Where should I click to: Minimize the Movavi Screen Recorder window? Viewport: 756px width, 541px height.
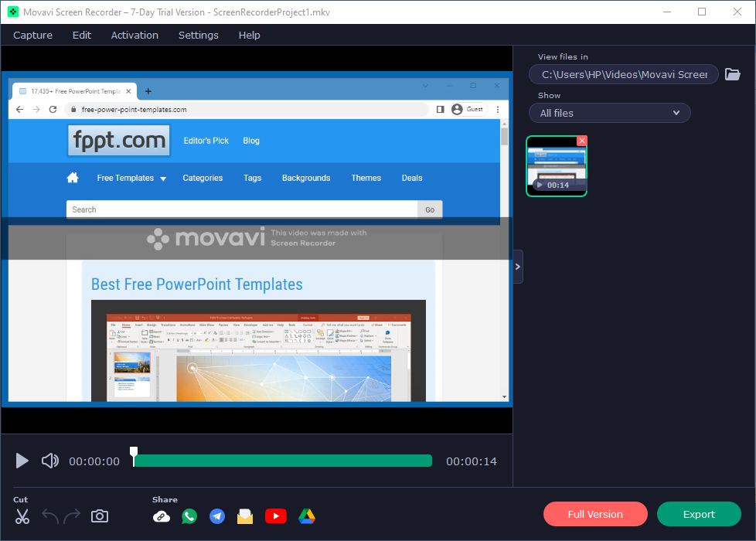(667, 12)
